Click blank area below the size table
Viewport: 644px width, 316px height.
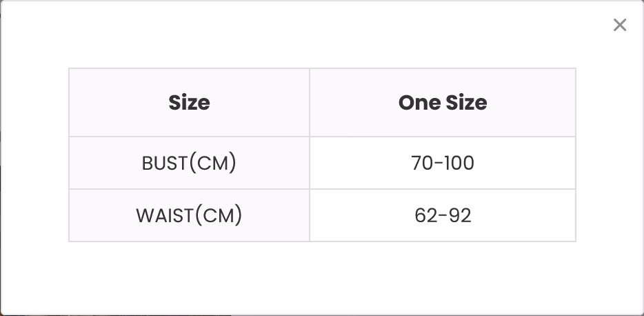tap(322, 277)
